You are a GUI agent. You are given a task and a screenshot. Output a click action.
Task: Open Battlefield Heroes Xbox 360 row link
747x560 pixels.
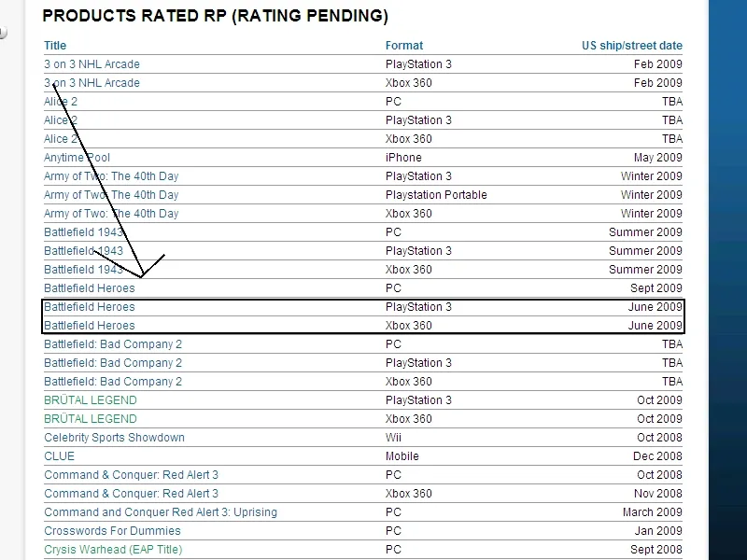89,326
